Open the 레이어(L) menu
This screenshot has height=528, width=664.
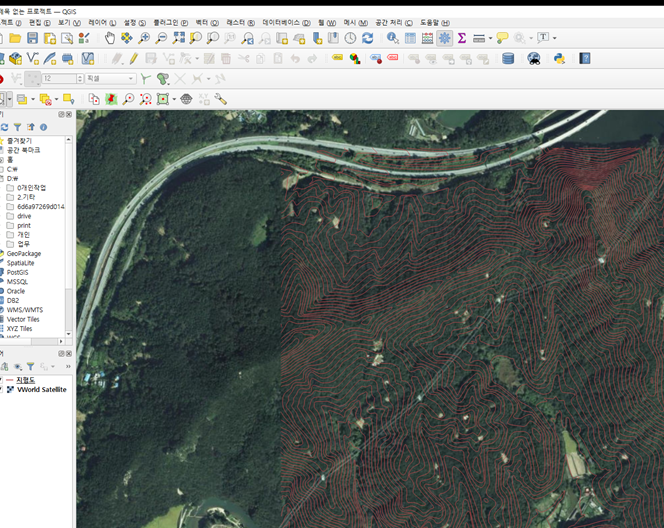pyautogui.click(x=102, y=23)
